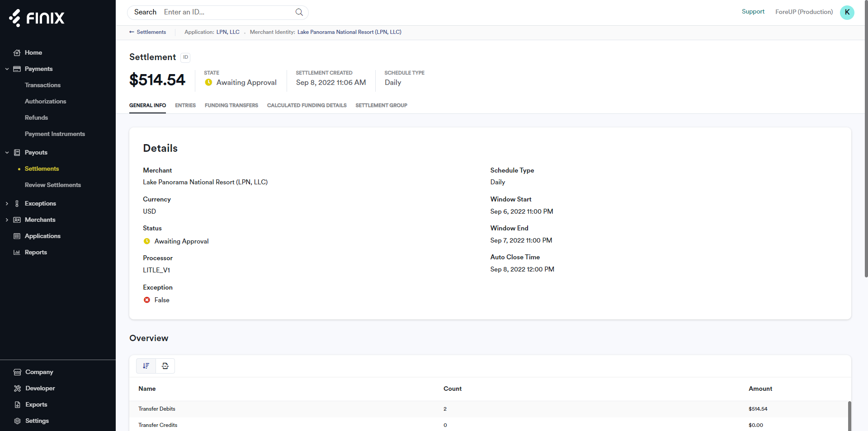This screenshot has height=431, width=868.
Task: Click the refresh icon in Overview toolbar
Action: (165, 366)
